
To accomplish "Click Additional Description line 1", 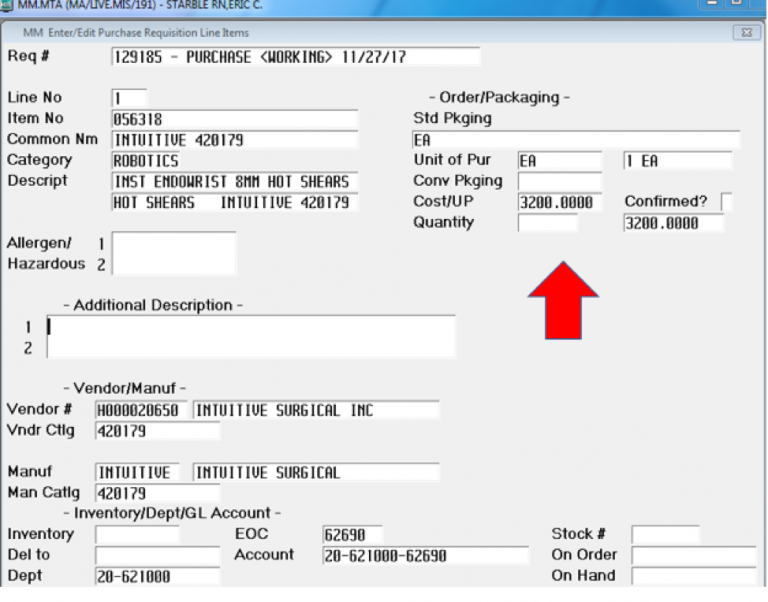I will click(251, 327).
